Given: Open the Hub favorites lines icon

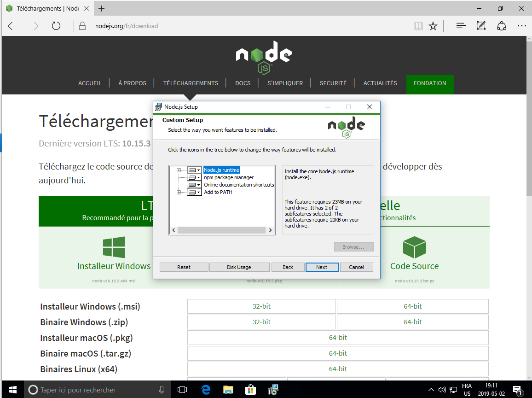Looking at the screenshot, I should pyautogui.click(x=461, y=26).
